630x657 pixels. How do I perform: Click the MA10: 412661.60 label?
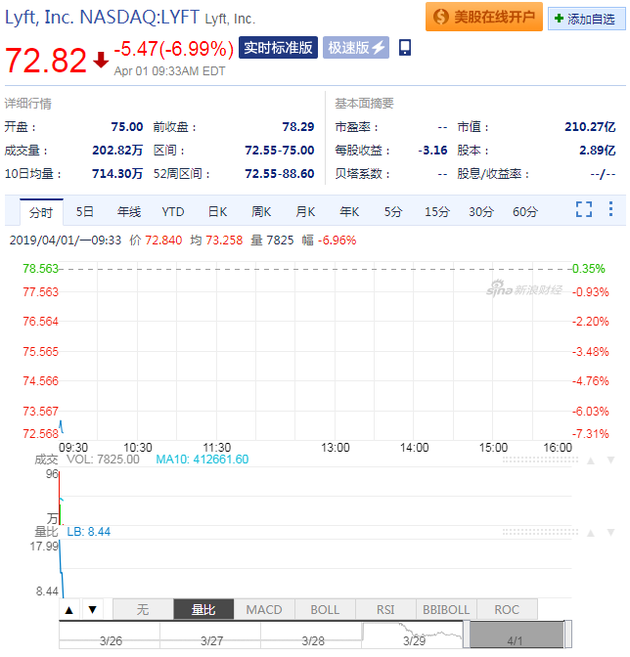click(x=202, y=459)
